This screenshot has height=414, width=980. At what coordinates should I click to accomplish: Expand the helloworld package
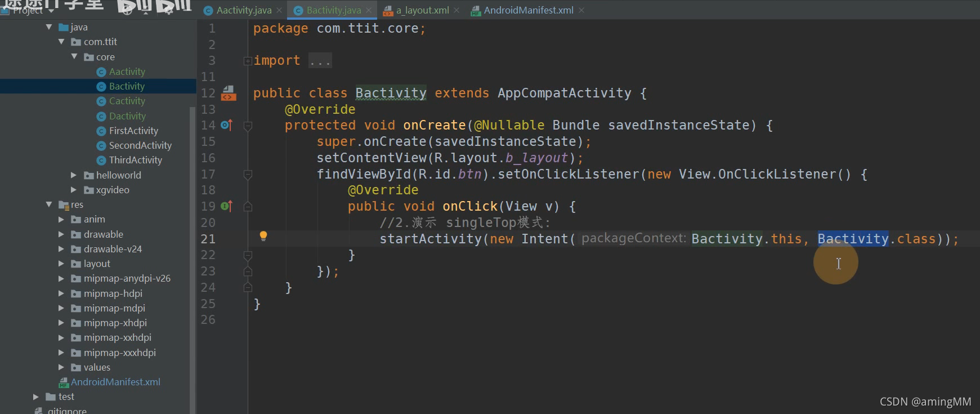click(x=74, y=175)
